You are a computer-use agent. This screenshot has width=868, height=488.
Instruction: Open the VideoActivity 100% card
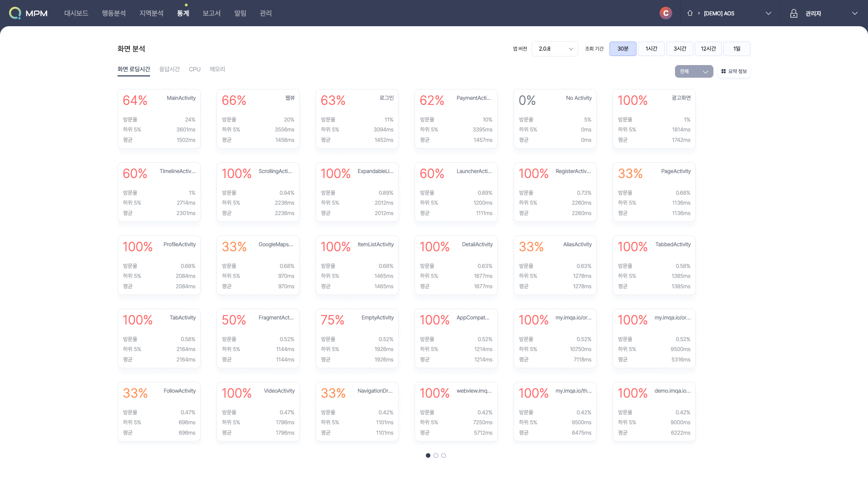tap(258, 412)
